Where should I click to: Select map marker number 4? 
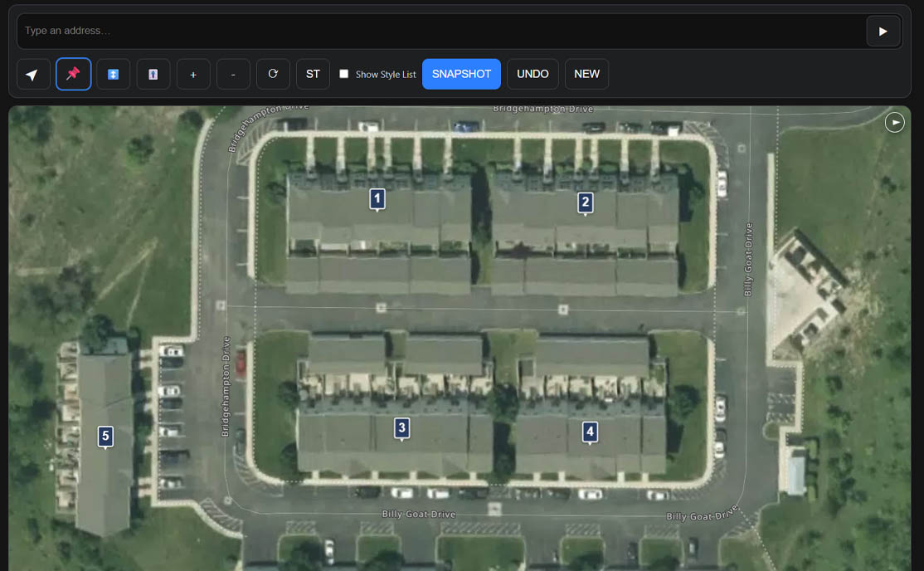pos(590,432)
